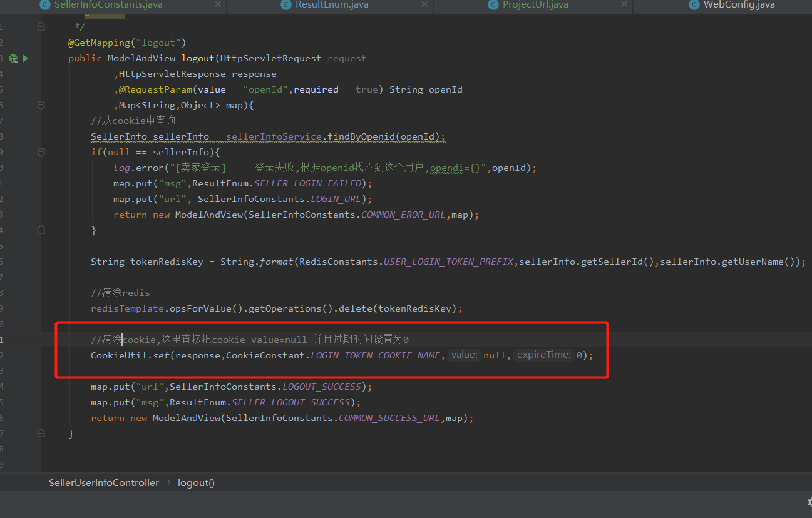
Task: Click the class icon on WebConfig.java tab
Action: point(694,5)
